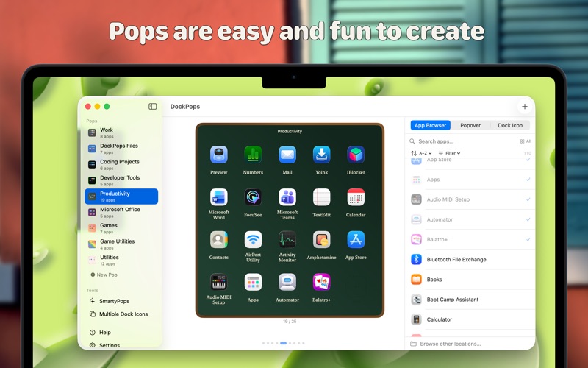The width and height of the screenshot is (588, 368).
Task: Toggle the sidebar with the sidebar icon
Action: coord(153,107)
